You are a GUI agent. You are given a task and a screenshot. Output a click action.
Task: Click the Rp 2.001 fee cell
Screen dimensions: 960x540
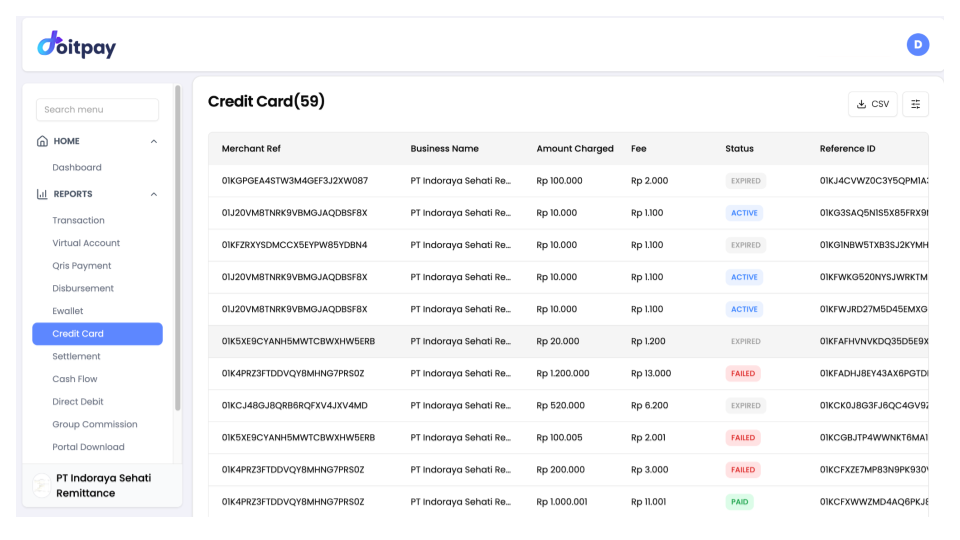[648, 438]
